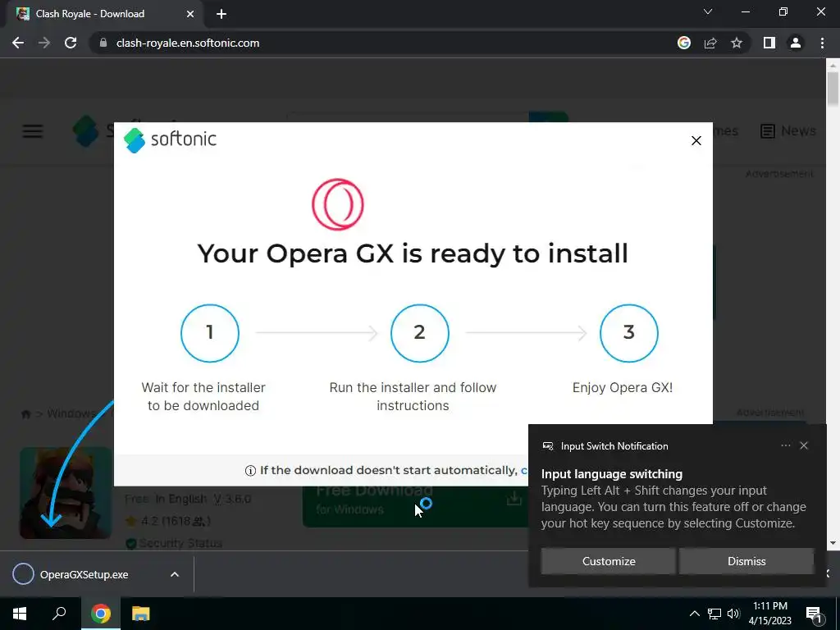840x630 pixels.
Task: Open the Chrome profile menu
Action: 796,43
